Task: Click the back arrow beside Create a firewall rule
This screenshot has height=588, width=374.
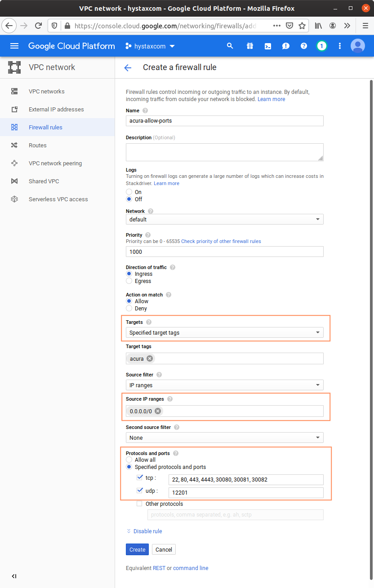Action: (x=128, y=68)
